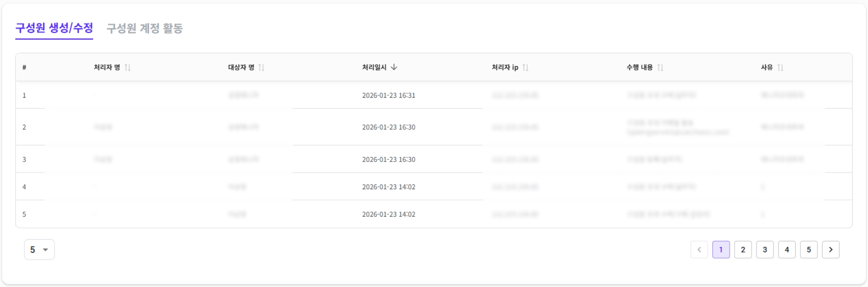Jump to page 5
Screen dimensions: 868x287
click(x=809, y=250)
